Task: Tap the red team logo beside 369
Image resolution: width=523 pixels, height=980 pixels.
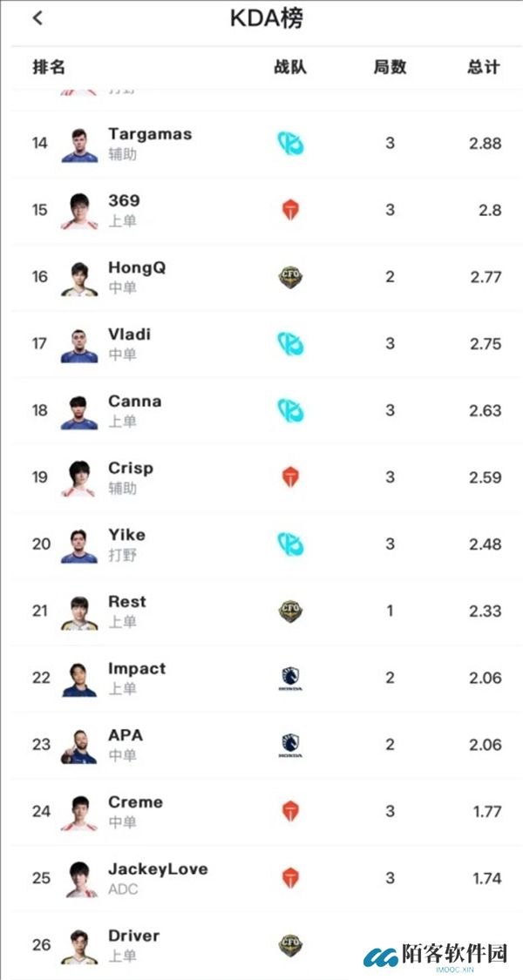Action: [290, 210]
